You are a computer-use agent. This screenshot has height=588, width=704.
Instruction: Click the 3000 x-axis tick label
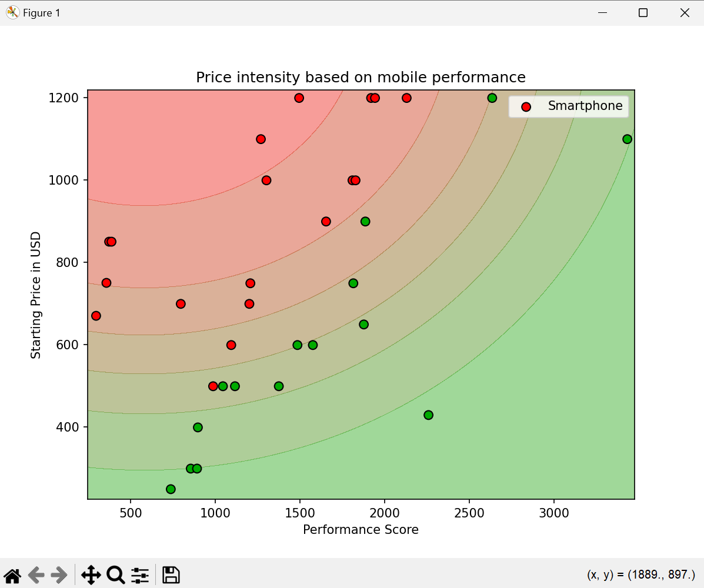[x=553, y=513]
